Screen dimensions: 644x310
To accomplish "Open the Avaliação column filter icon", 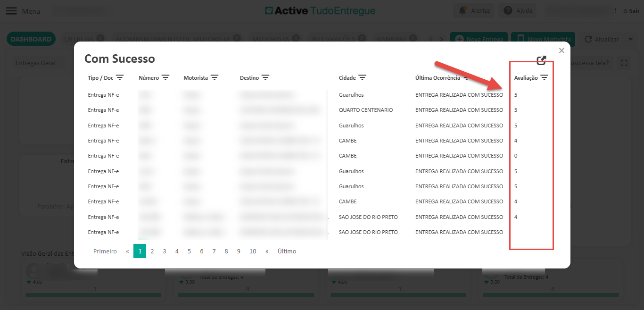I will click(544, 77).
